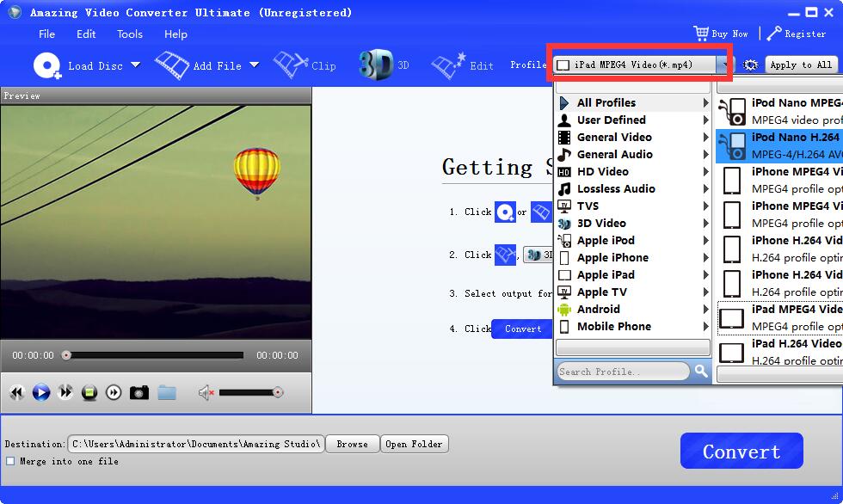This screenshot has width=843, height=504.
Task: Click the preview seek progress bar
Action: (155, 355)
